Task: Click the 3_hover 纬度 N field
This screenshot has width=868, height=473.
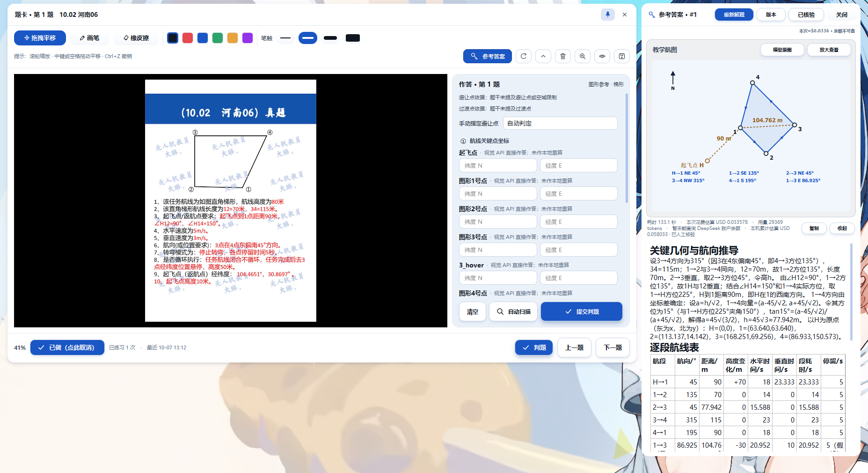Action: [x=498, y=278]
